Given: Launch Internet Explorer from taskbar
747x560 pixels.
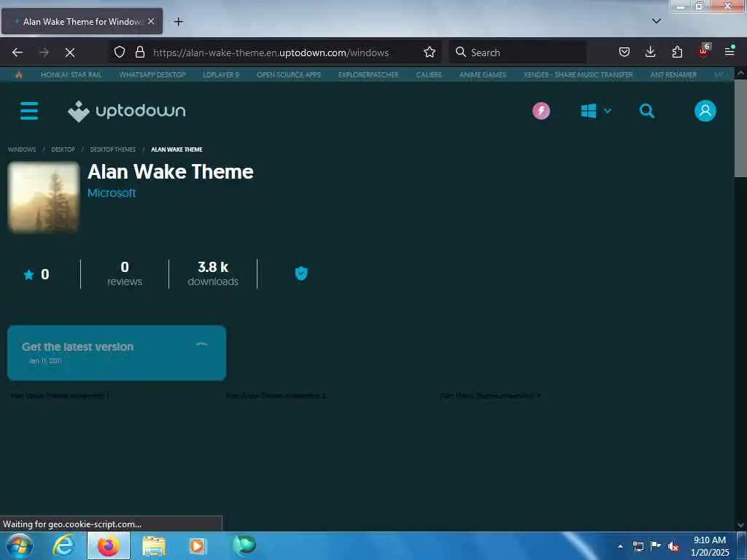Looking at the screenshot, I should [64, 545].
